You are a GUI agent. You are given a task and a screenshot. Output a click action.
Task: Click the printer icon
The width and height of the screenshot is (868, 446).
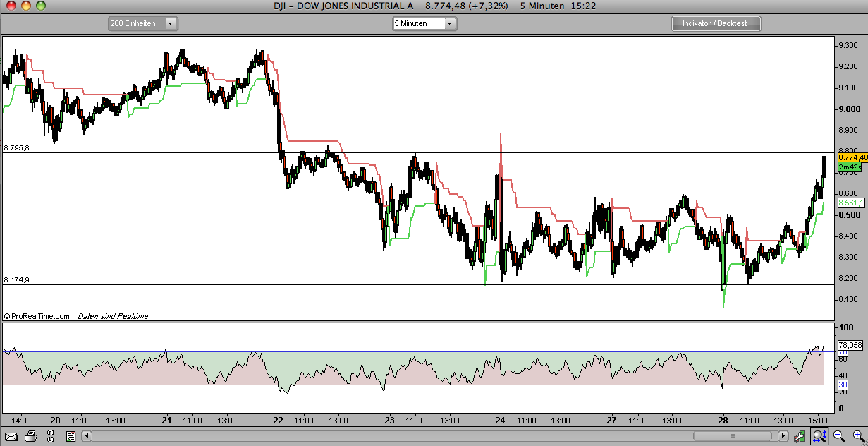[32, 436]
